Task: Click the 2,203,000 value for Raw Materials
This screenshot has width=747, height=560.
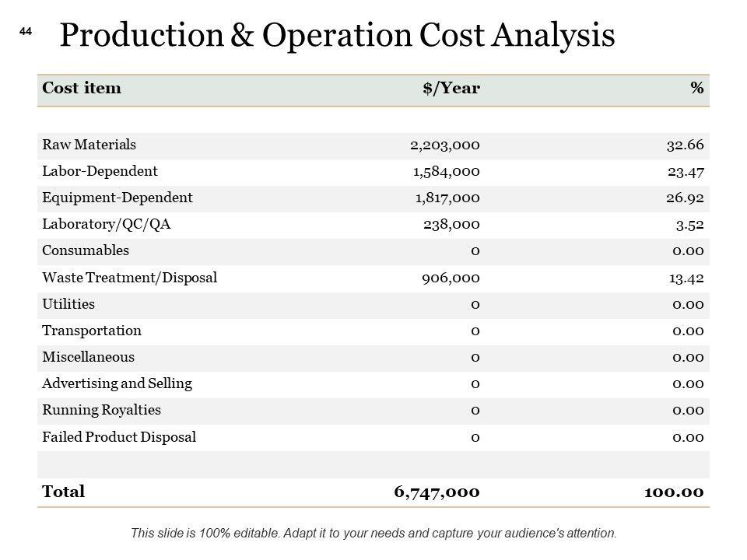Action: [x=444, y=144]
